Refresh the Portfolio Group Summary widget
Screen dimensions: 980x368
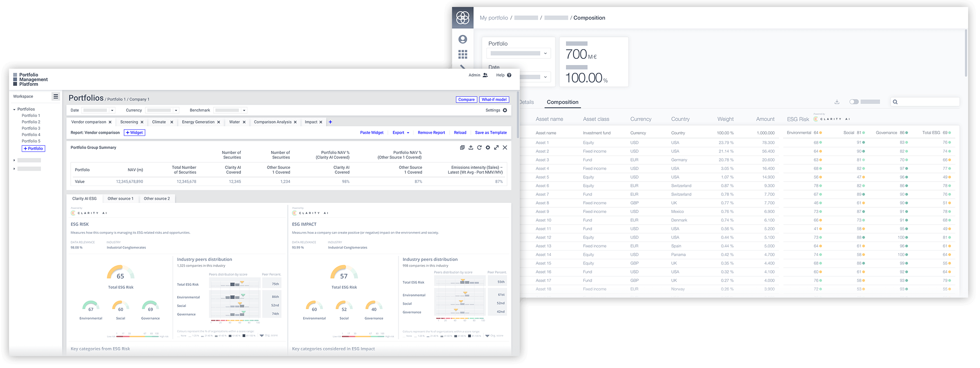(479, 148)
